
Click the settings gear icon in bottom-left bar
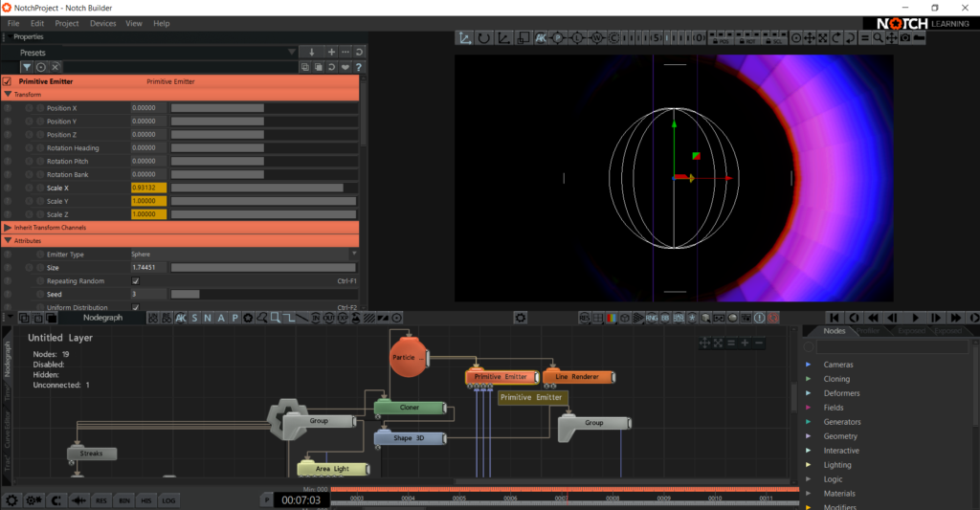[11, 500]
